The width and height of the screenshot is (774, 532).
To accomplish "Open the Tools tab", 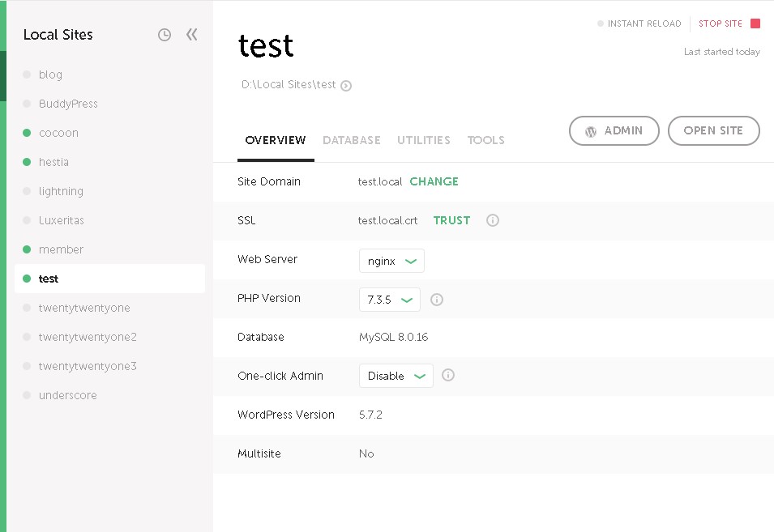I will [x=486, y=140].
